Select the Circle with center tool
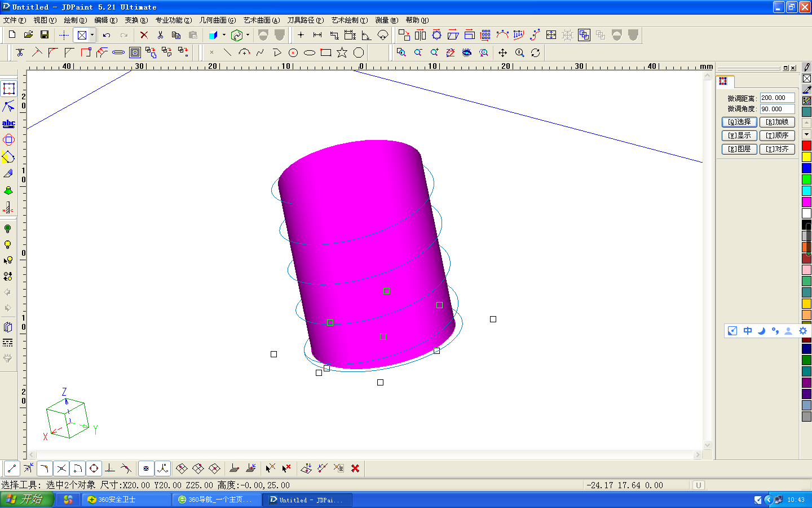812x508 pixels. [293, 52]
